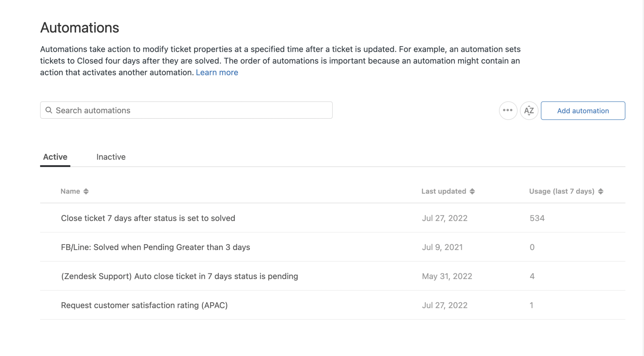
Task: Click the Jul 9, 2021 date cell
Action: (x=442, y=247)
